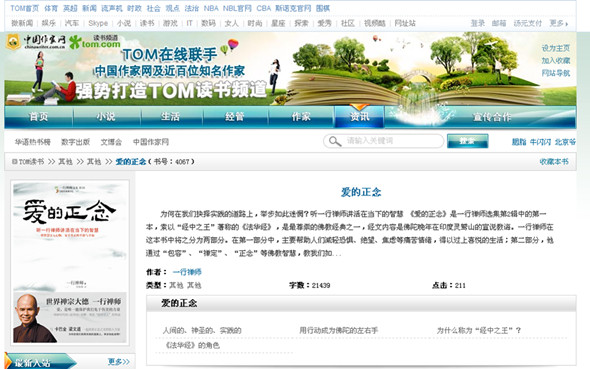The height and width of the screenshot is (369, 590).
Task: Click 游戏 in second nav row
Action: coord(170,23)
